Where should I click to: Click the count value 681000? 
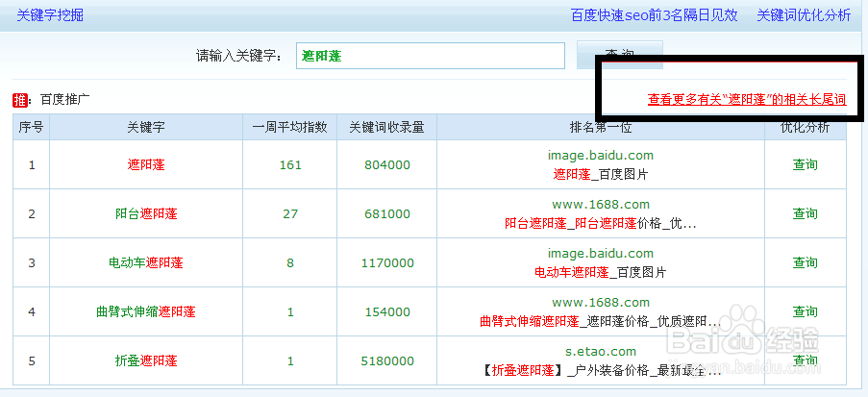tap(387, 213)
